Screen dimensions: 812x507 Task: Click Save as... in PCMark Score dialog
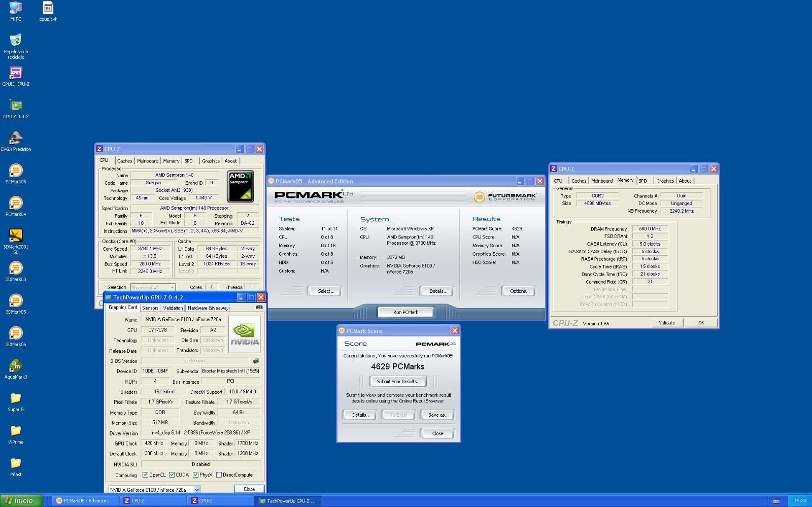click(x=438, y=415)
